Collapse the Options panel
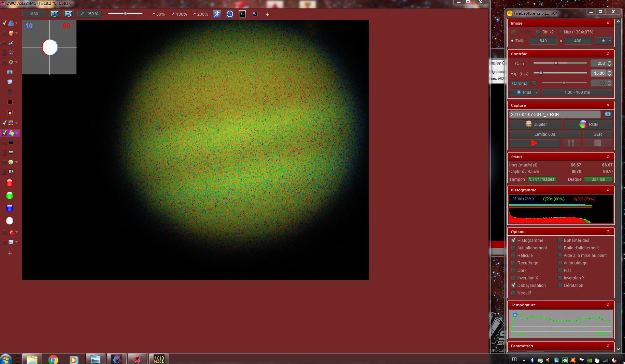 pos(608,232)
